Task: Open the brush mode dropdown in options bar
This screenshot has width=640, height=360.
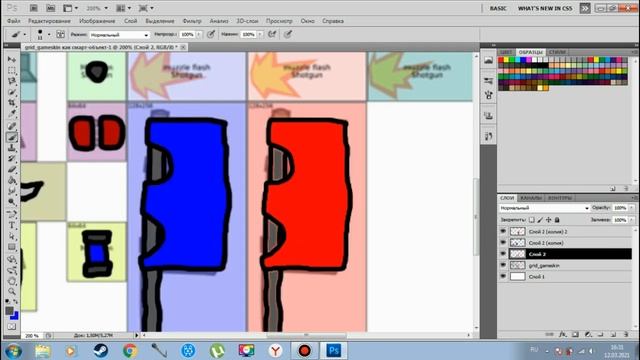Action: [119, 35]
